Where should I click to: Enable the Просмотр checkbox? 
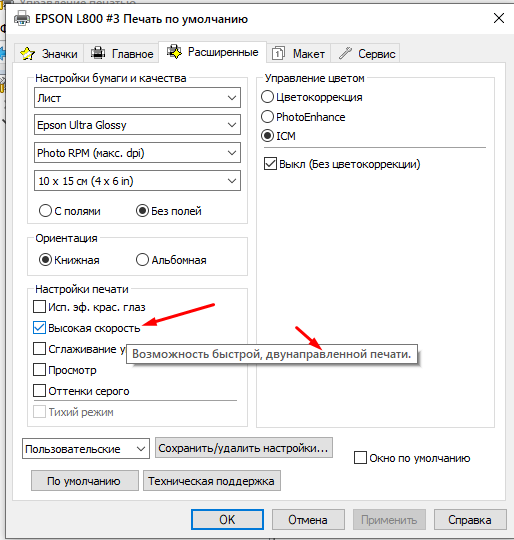(39, 370)
